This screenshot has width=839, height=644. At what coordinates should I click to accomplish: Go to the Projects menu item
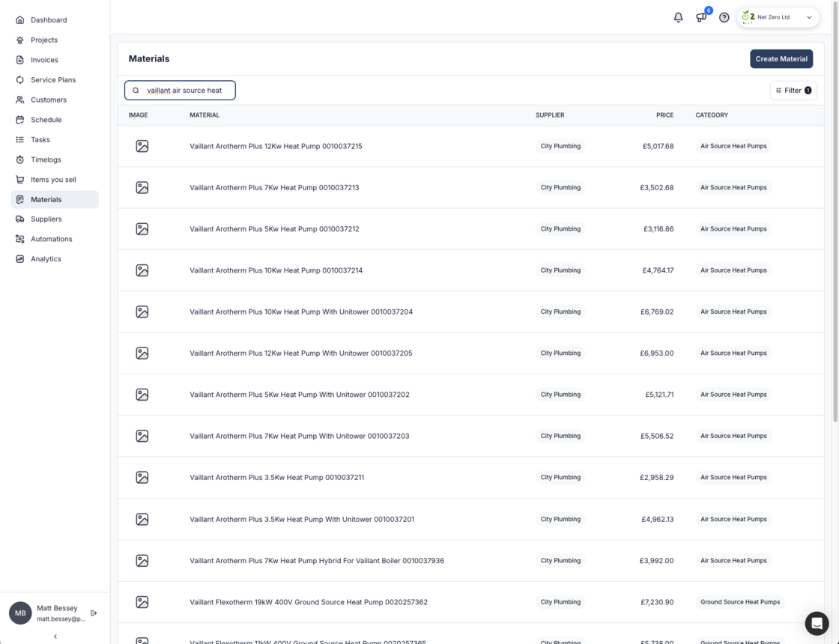click(x=44, y=40)
